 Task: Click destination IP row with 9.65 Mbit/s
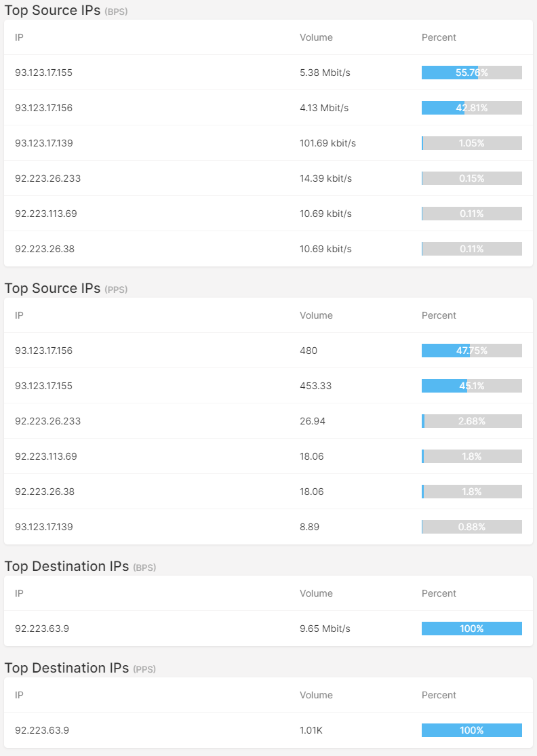pyautogui.click(x=268, y=629)
